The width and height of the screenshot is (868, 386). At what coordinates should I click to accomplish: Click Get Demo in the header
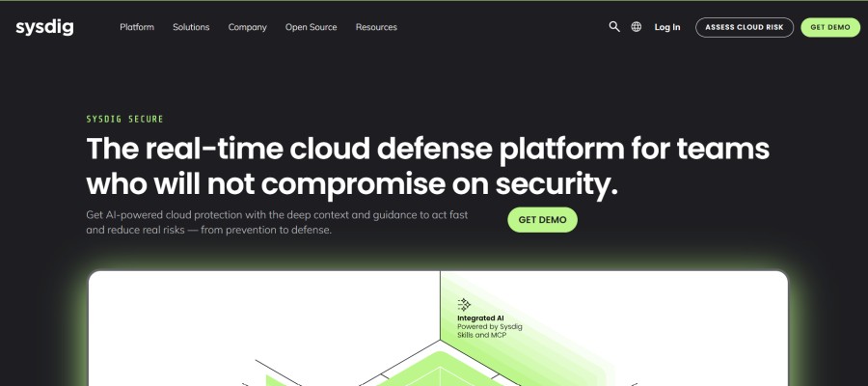point(830,27)
